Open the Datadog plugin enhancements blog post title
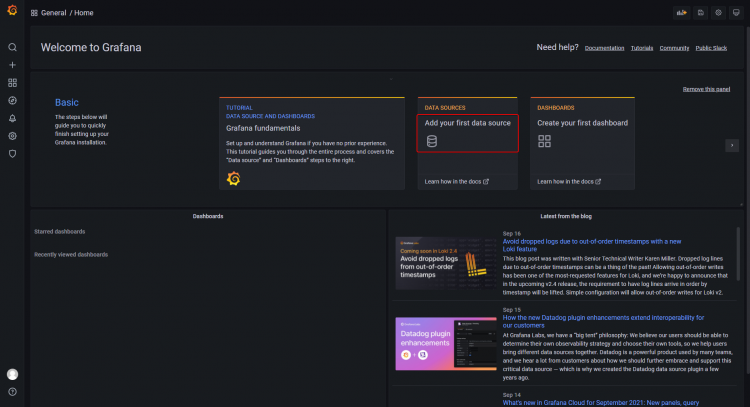Screen dimensions: 750x407 pos(603,321)
